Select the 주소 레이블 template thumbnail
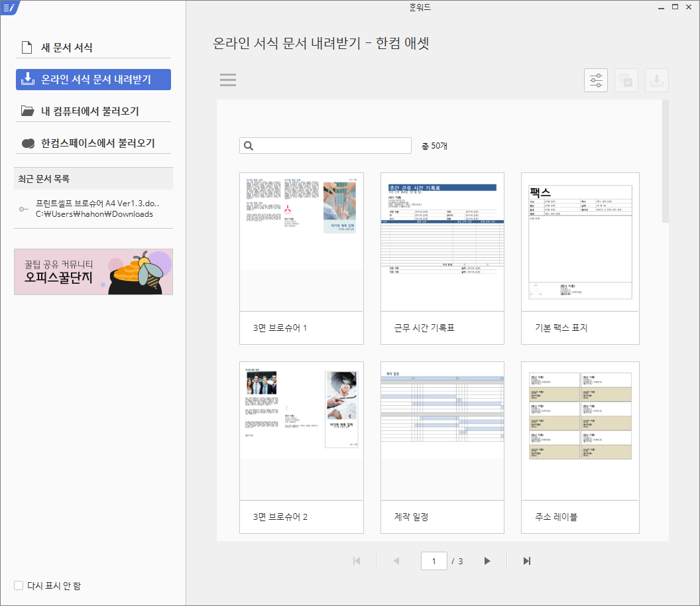 click(x=580, y=448)
